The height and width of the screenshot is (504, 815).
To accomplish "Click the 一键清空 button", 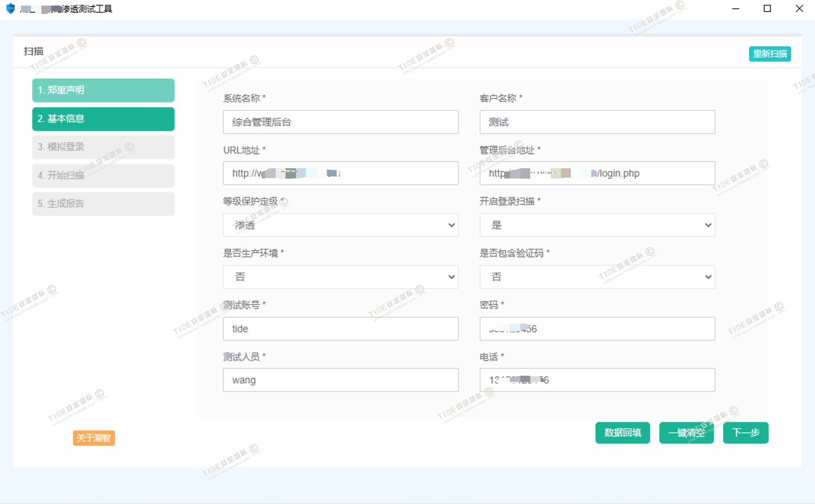I will [x=686, y=433].
